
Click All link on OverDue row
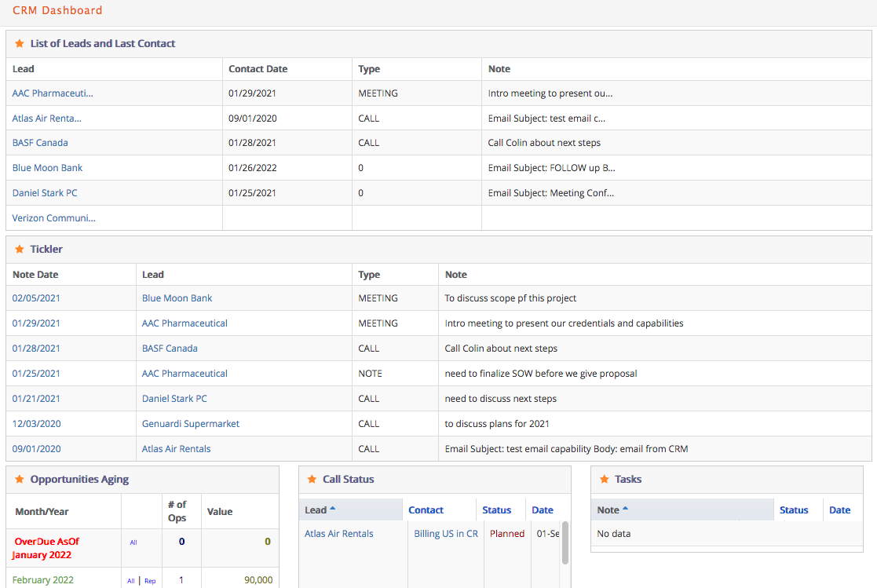click(x=133, y=542)
